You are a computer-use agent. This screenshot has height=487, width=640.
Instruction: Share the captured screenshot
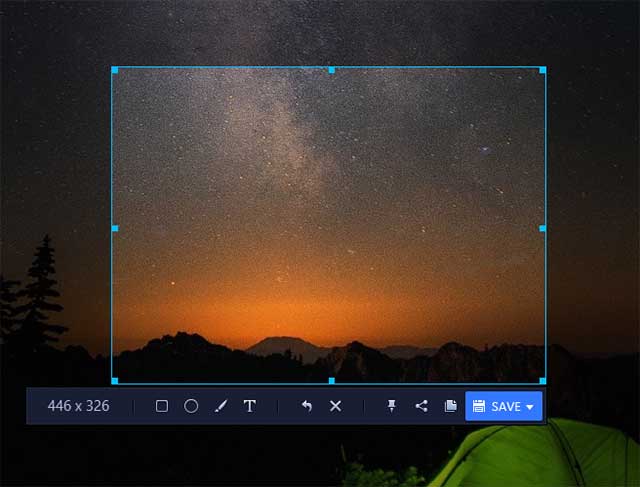click(421, 406)
